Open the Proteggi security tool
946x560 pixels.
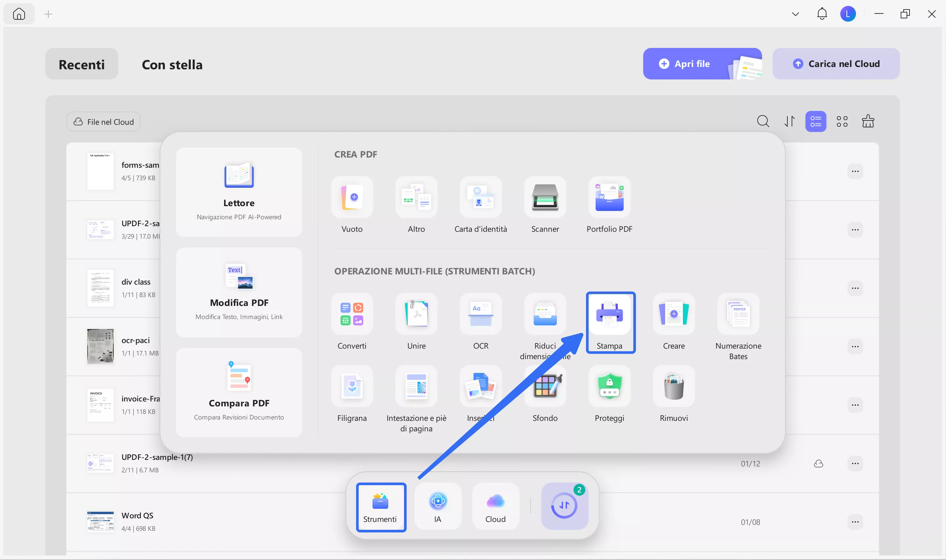click(609, 387)
